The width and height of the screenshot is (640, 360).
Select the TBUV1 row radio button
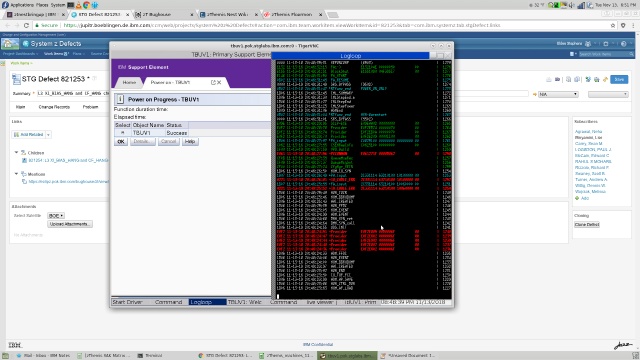click(122, 133)
